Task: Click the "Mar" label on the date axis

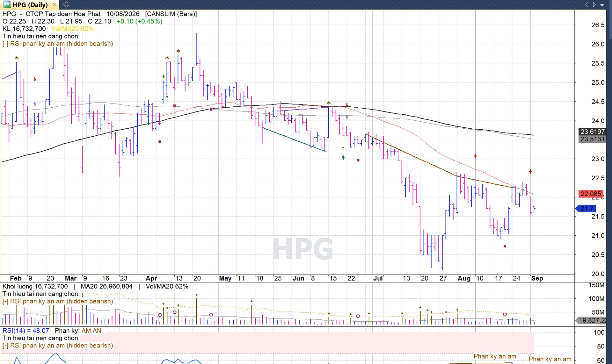Action: (70, 278)
